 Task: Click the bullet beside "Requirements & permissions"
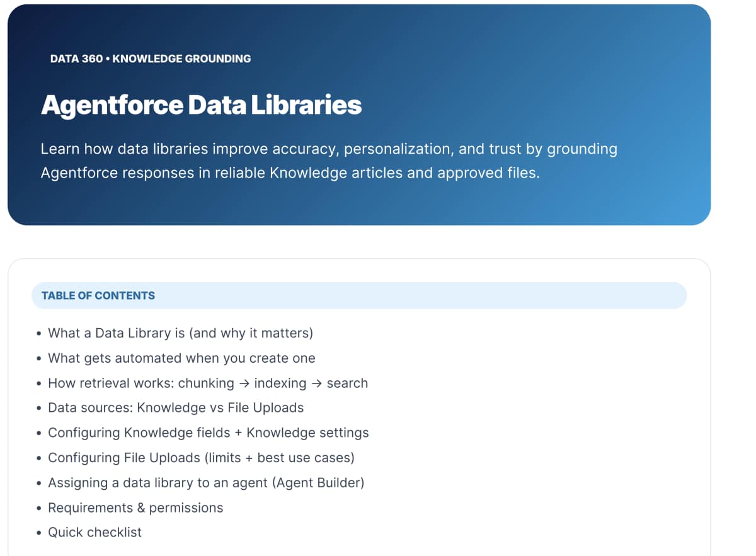pos(39,508)
